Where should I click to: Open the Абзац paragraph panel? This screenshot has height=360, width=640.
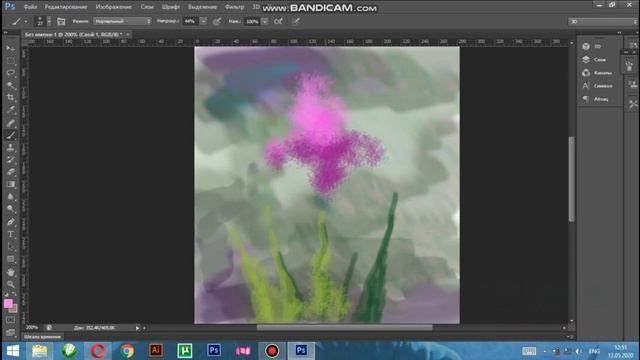(x=596, y=99)
